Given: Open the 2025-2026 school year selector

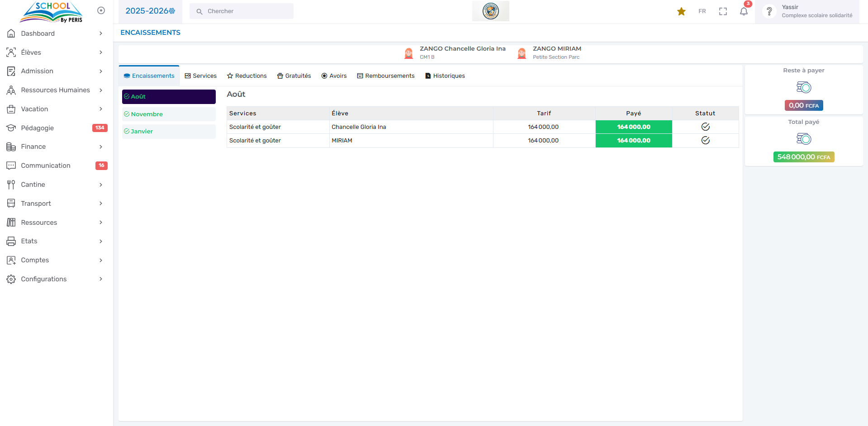Looking at the screenshot, I should tap(150, 11).
